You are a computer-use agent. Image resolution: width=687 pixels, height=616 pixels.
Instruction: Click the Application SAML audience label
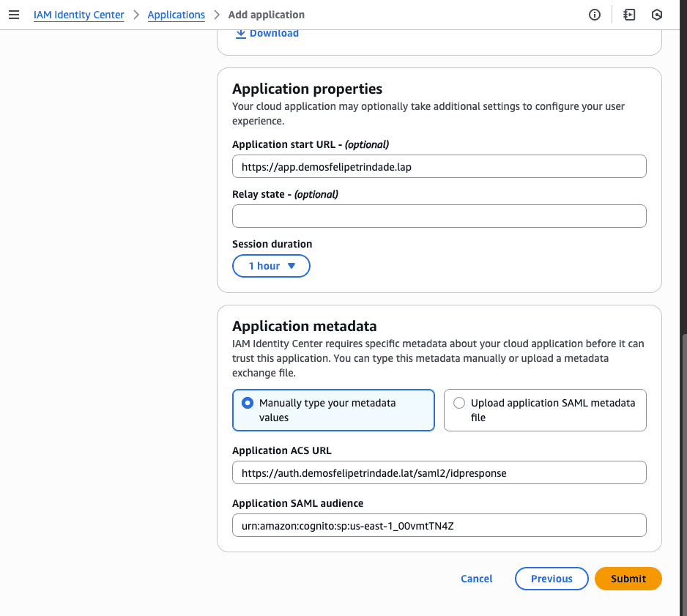point(297,503)
